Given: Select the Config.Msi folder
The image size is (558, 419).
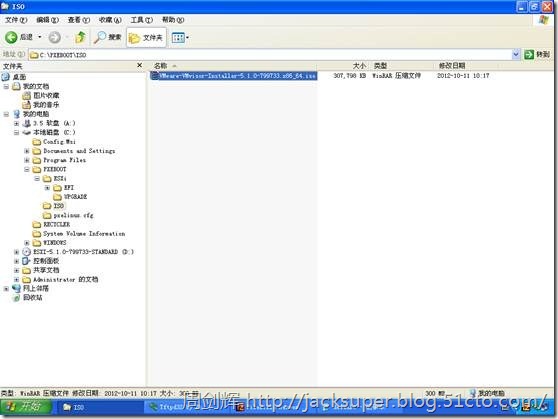Looking at the screenshot, I should click(59, 142).
